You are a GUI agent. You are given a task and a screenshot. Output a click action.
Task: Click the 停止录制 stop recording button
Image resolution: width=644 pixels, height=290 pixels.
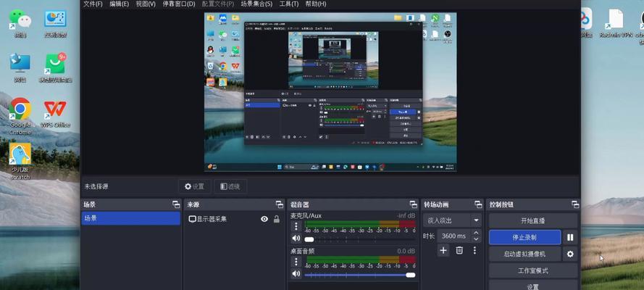pyautogui.click(x=525, y=237)
